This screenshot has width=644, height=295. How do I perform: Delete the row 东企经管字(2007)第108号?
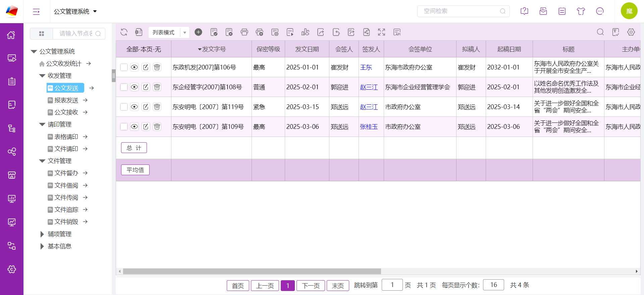tap(157, 87)
